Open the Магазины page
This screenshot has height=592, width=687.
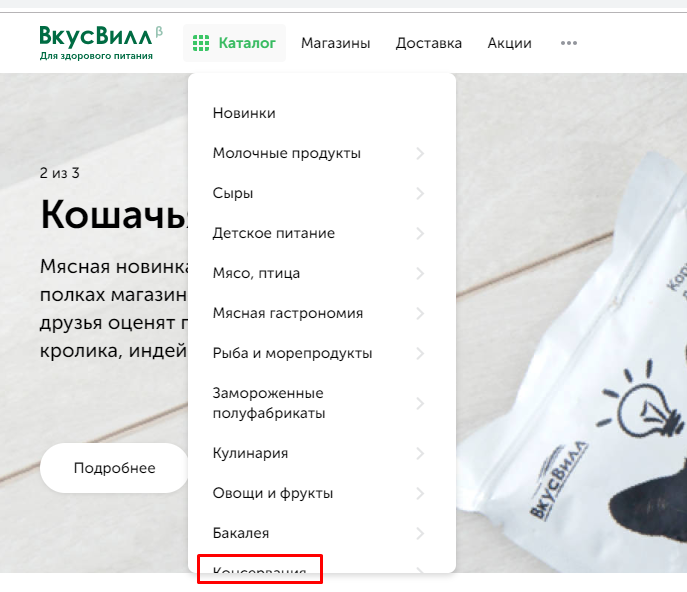click(336, 43)
